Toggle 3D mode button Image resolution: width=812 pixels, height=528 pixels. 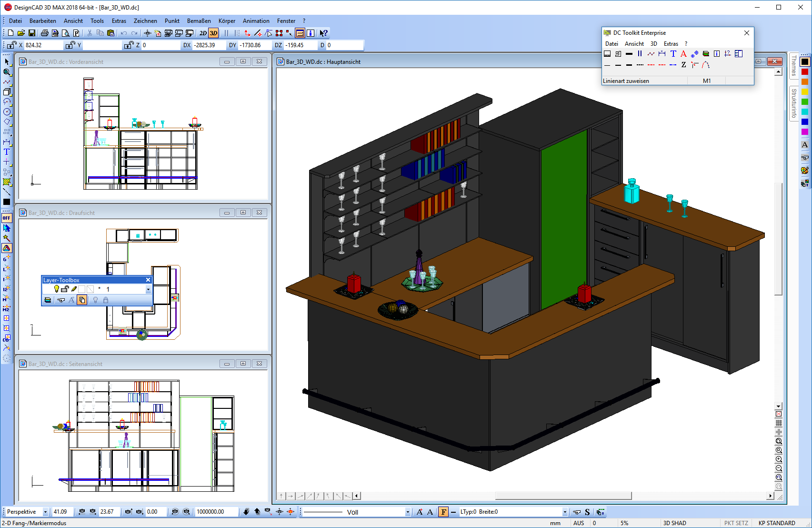pyautogui.click(x=213, y=33)
